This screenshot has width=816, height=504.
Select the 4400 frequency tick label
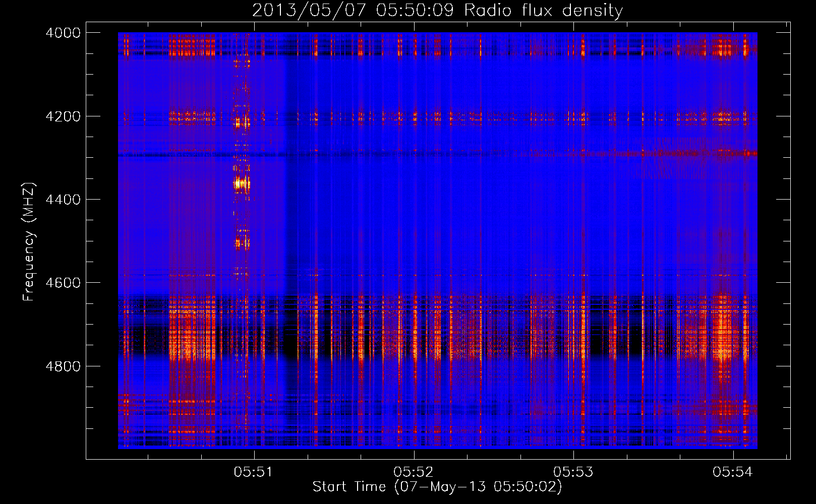click(x=63, y=200)
